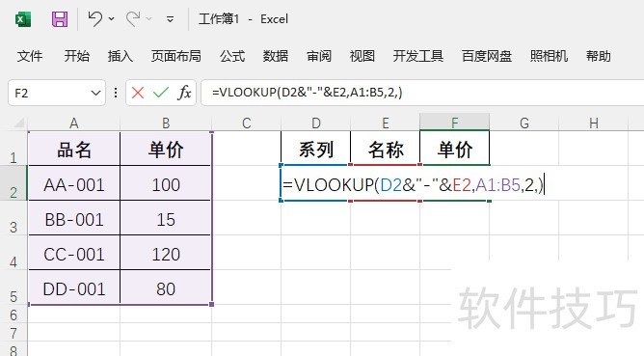Confirm formula entry with the green checkmark
The image size is (644, 356).
(161, 93)
